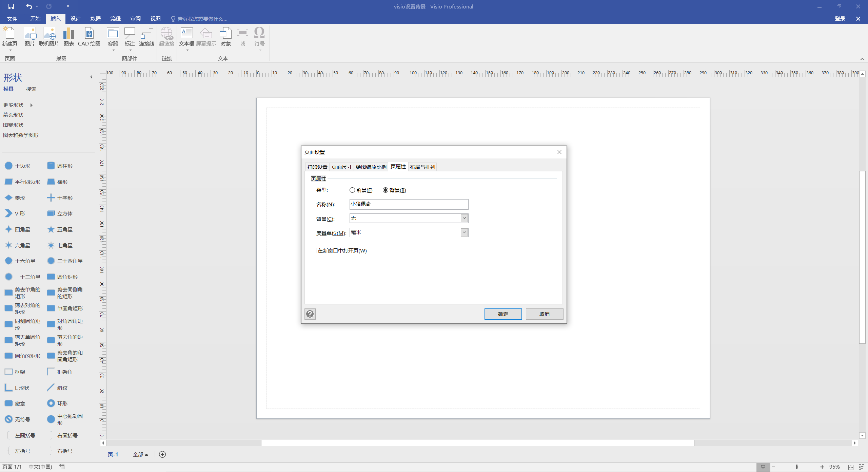
Task: Open the Measurement units (度量单位) dropdown
Action: [x=464, y=232]
